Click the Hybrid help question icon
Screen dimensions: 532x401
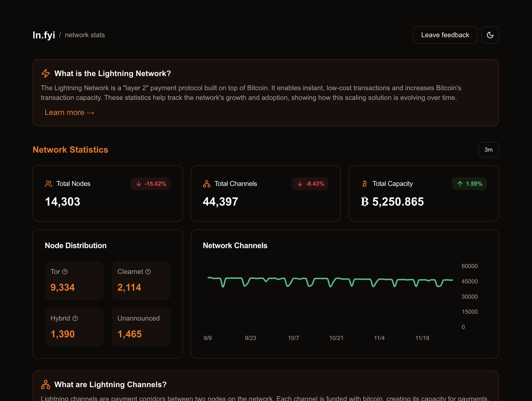tap(75, 318)
